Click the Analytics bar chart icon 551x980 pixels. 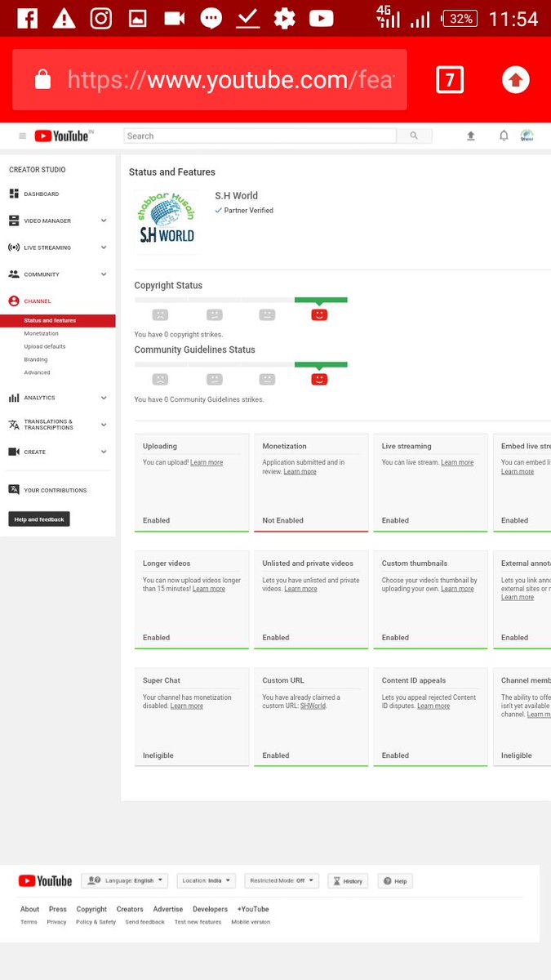click(x=14, y=398)
